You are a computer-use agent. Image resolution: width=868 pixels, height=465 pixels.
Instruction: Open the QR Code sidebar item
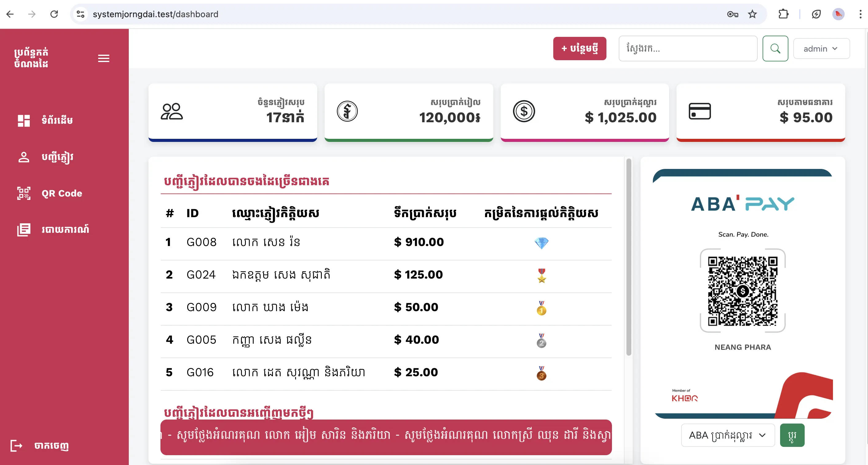62,193
